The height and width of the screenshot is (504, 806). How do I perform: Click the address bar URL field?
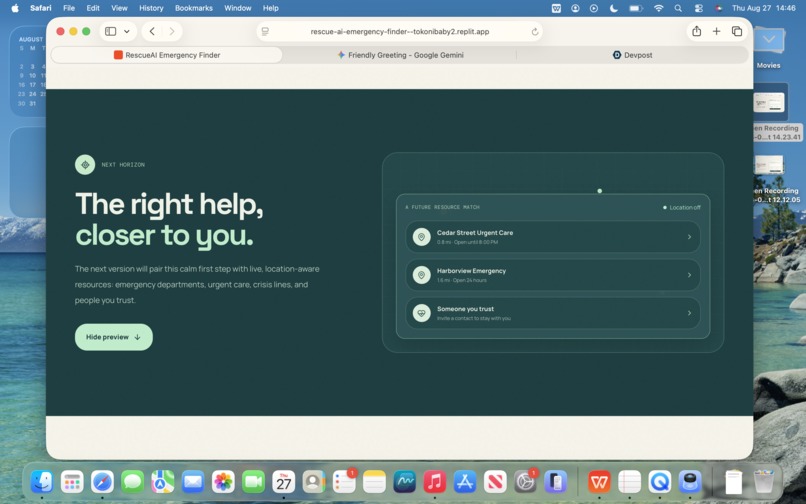[399, 31]
